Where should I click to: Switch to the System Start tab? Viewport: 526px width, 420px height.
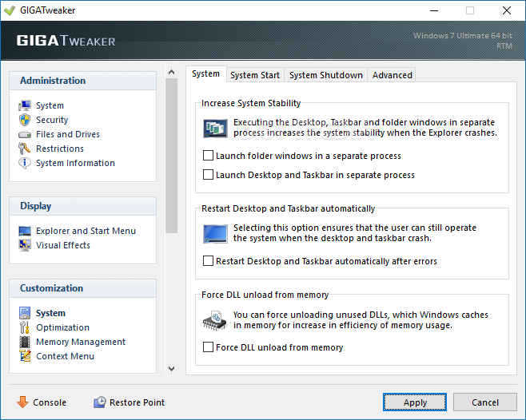tap(255, 75)
